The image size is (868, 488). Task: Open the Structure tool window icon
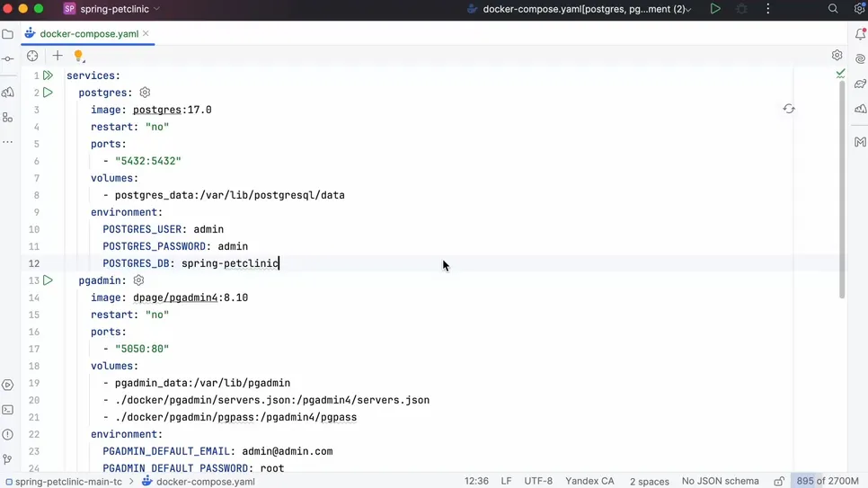click(x=8, y=118)
